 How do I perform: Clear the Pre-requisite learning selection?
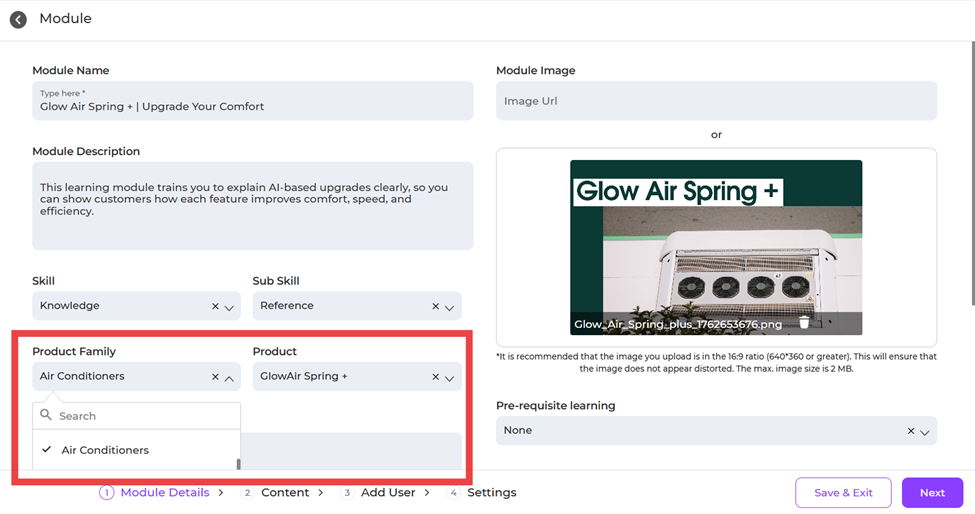coord(910,431)
